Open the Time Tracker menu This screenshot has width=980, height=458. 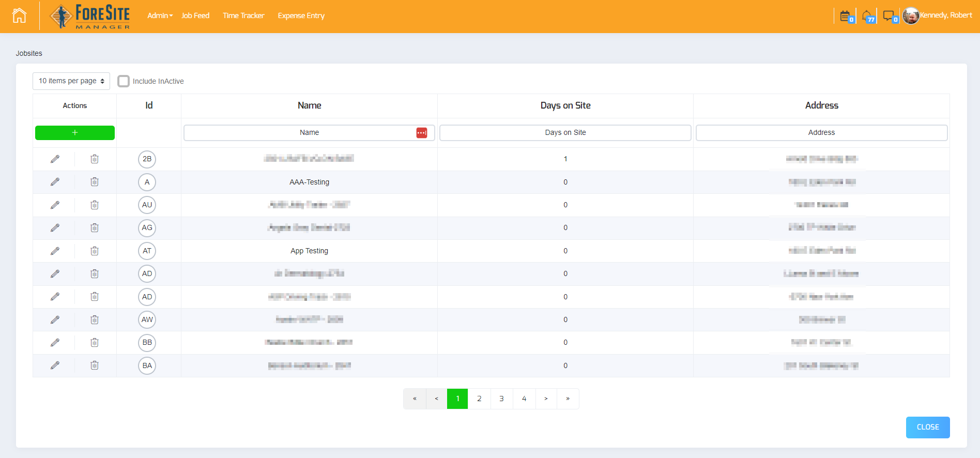point(243,16)
